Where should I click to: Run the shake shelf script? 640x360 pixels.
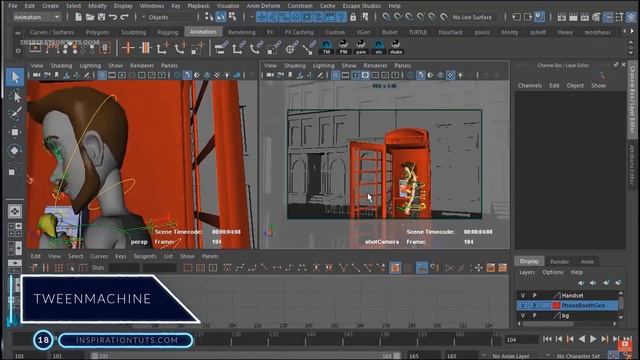[396, 48]
